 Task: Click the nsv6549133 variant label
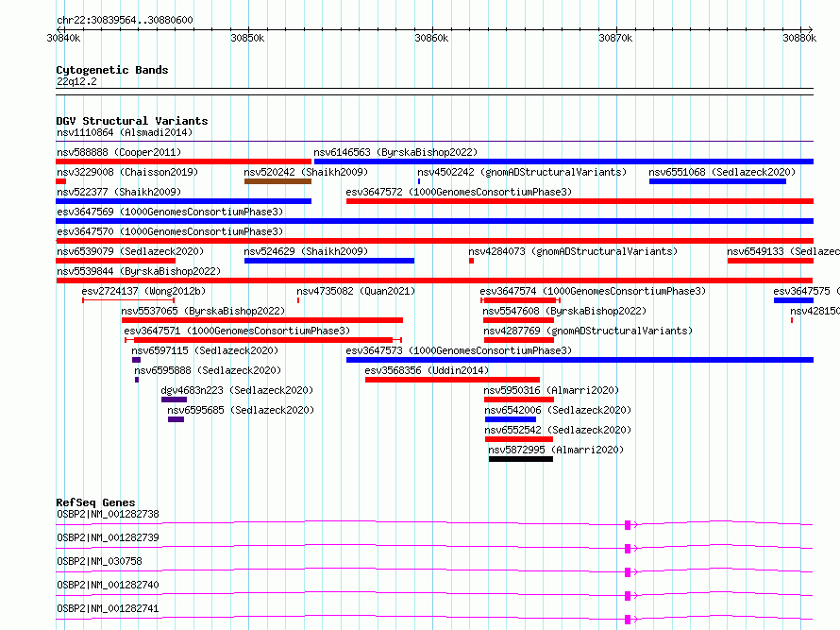tap(783, 251)
